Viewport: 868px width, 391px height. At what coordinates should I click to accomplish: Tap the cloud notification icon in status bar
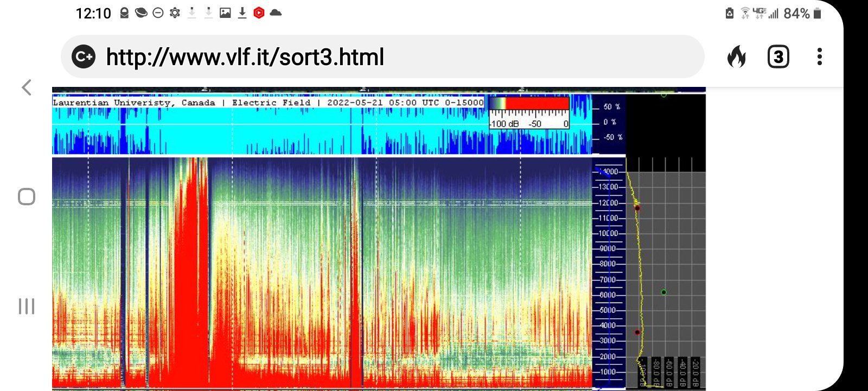276,13
